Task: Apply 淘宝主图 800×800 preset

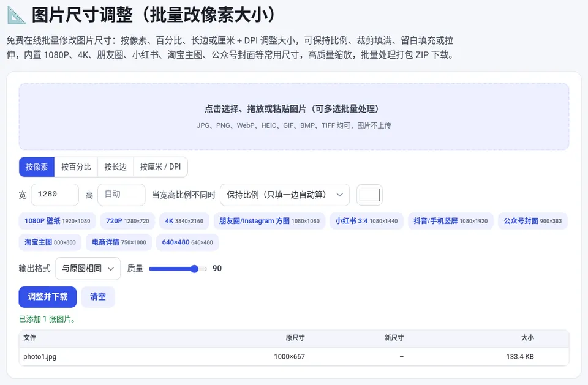Action: click(x=50, y=242)
